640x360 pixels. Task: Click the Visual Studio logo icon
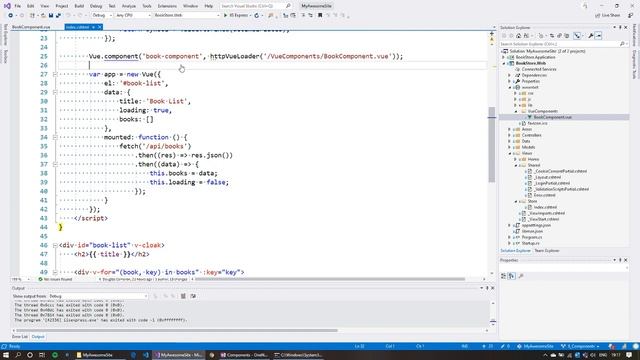coord(7,6)
